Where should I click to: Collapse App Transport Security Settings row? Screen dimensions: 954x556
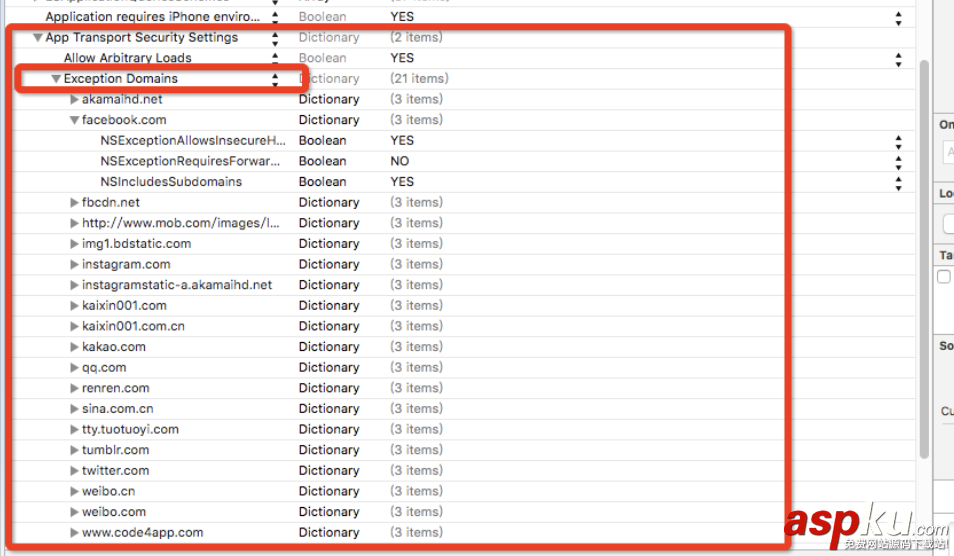click(38, 38)
